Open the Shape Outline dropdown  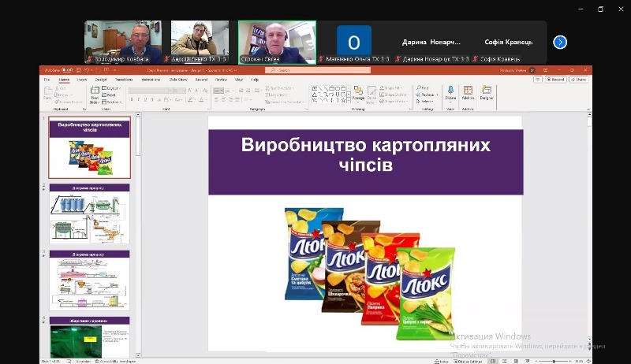pos(394,95)
